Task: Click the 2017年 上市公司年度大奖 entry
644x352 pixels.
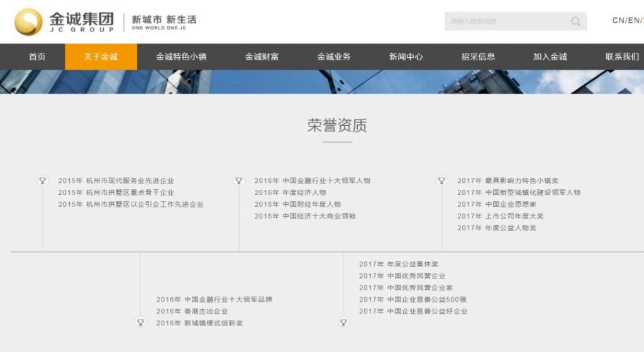Action: pos(500,216)
